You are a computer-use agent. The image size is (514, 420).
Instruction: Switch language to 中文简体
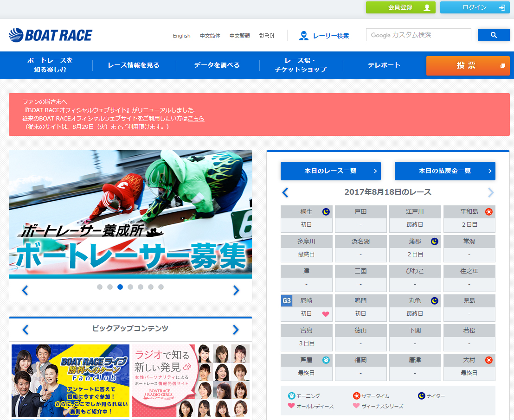[210, 36]
